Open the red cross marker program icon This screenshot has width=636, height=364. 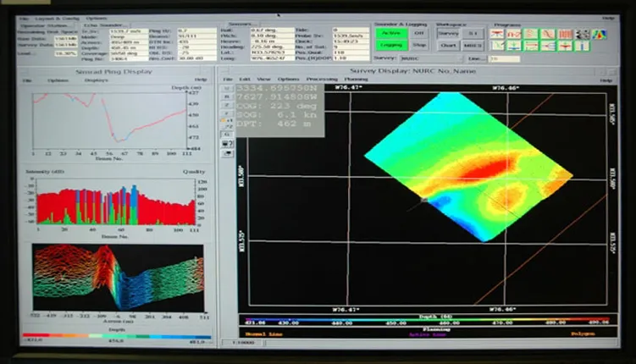pos(565,46)
